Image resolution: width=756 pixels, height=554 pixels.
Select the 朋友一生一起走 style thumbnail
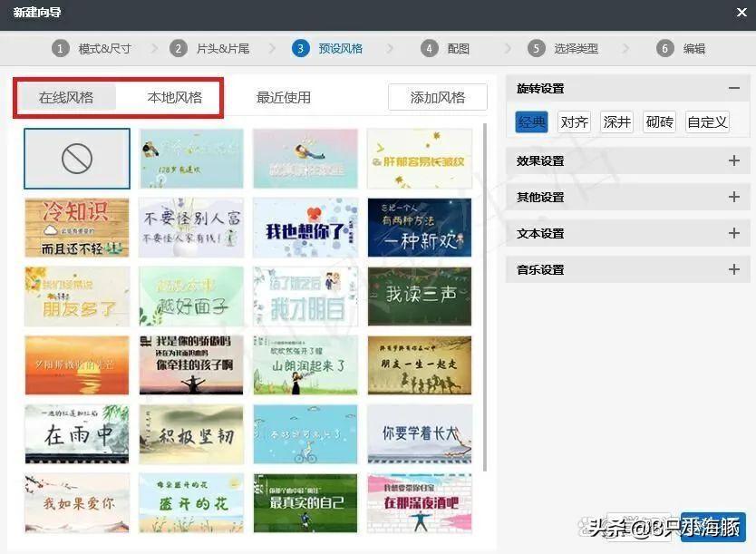[x=420, y=365]
